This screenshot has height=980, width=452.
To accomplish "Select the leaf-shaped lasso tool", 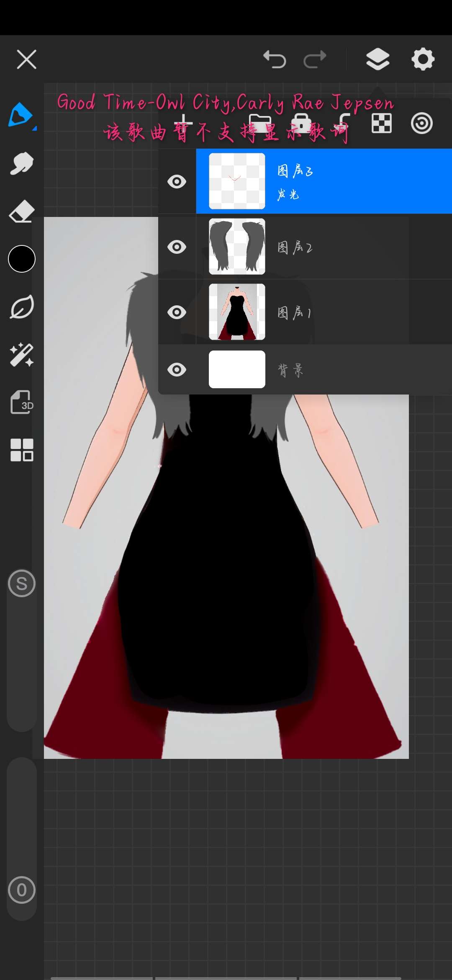I will click(x=22, y=307).
